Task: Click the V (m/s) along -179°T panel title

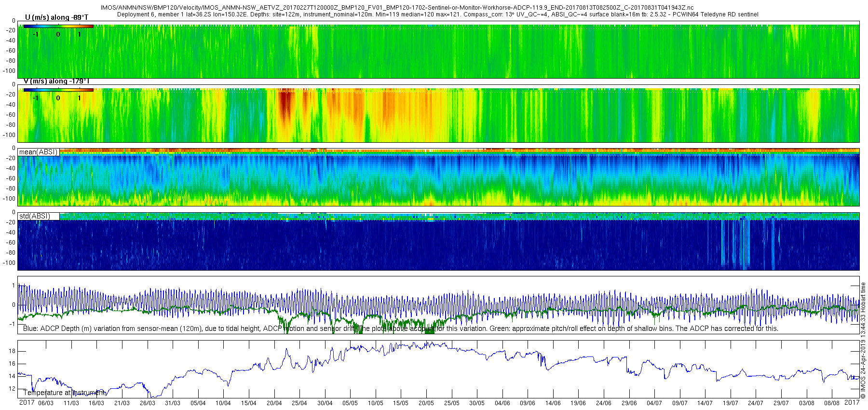Action: tap(56, 81)
